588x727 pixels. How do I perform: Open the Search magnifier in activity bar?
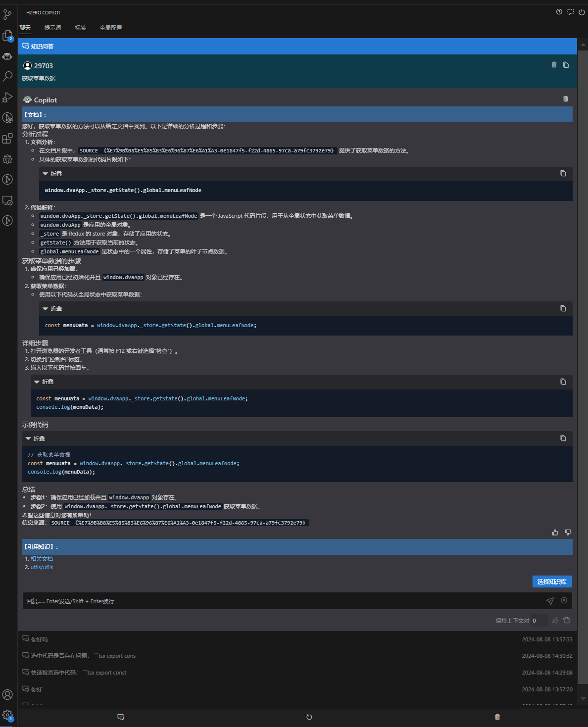[x=7, y=76]
